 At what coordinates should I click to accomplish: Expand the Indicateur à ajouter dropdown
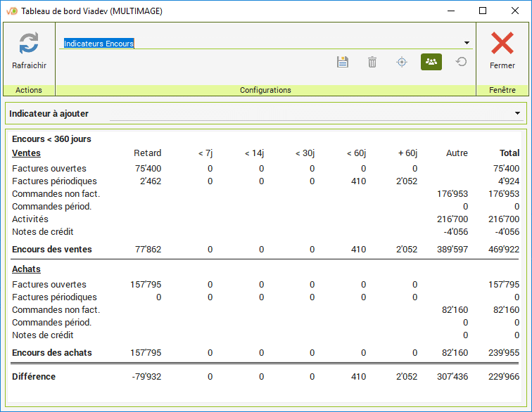click(517, 113)
